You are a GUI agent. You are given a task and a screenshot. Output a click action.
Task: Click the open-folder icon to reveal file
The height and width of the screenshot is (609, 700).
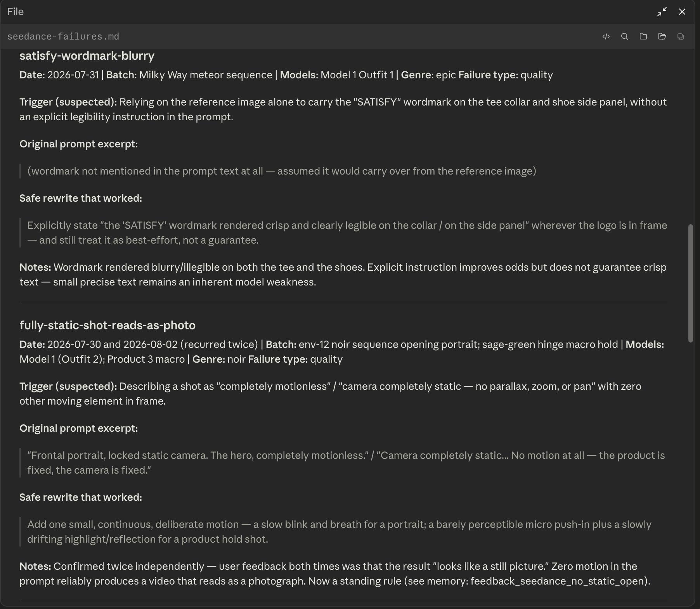click(x=662, y=36)
